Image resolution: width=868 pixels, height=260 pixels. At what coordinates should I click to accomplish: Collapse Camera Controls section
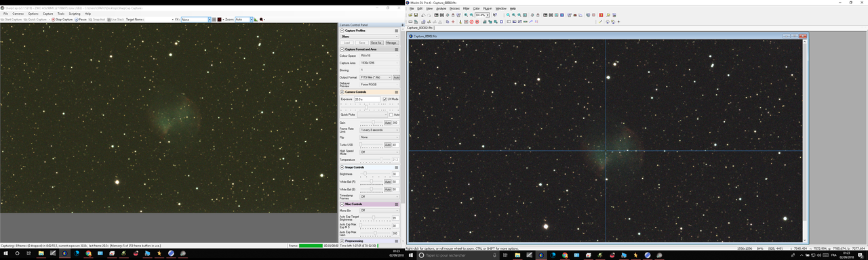[x=342, y=91]
